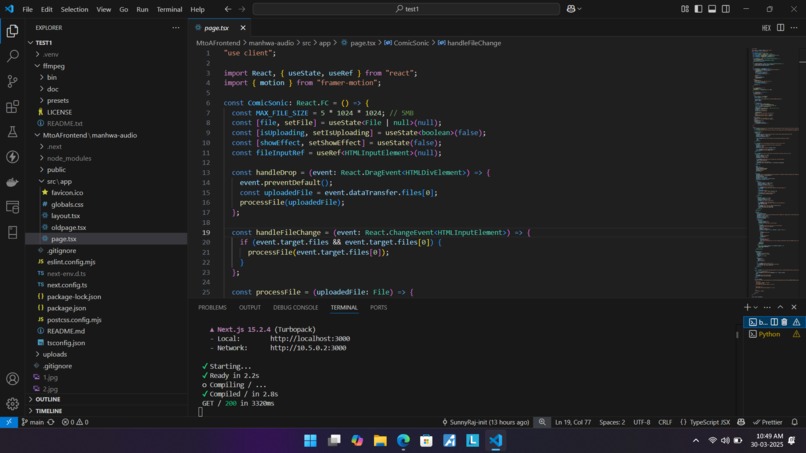Click the main branch in status bar
Image resolution: width=806 pixels, height=453 pixels.
click(x=33, y=422)
